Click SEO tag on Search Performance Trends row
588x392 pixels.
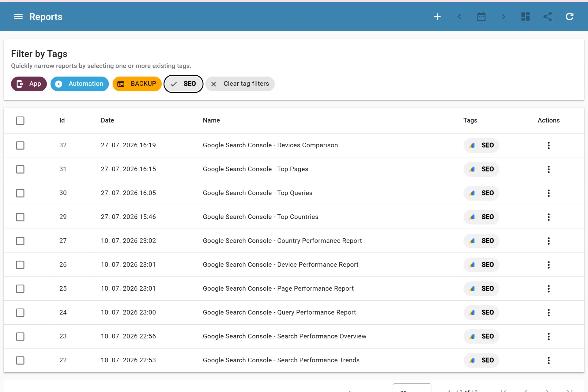coord(481,360)
